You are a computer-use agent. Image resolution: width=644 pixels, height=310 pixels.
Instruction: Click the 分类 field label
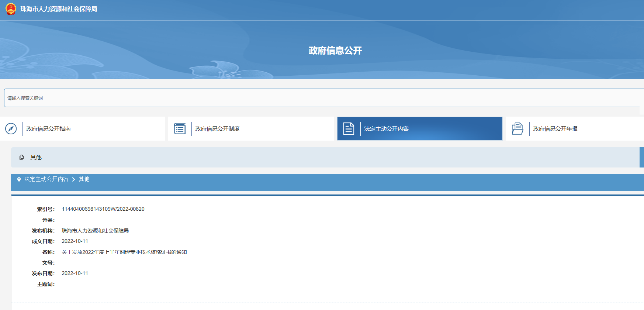tap(48, 220)
